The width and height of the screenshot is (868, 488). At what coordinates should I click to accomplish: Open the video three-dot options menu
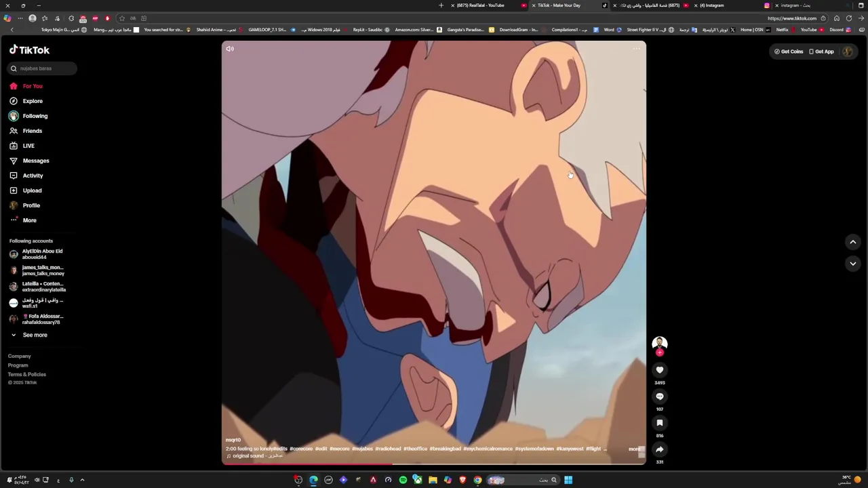(x=636, y=49)
